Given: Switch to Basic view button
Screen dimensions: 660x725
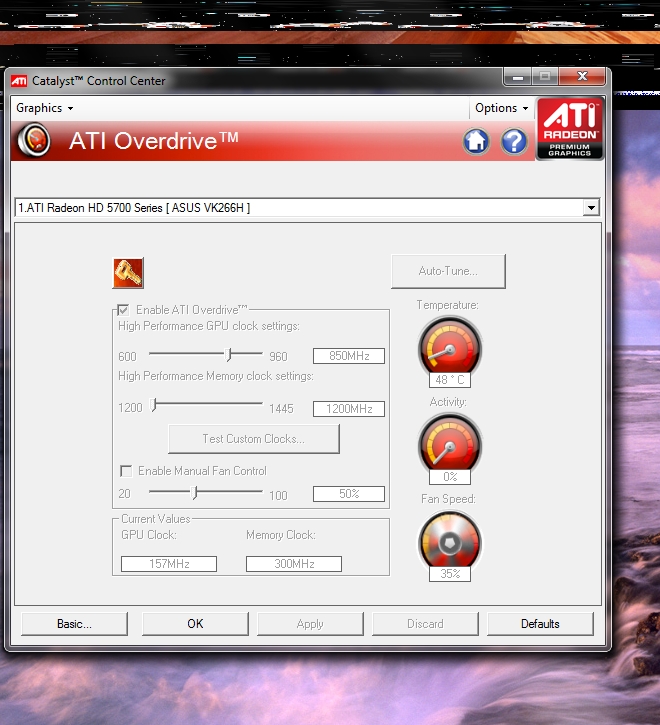Looking at the screenshot, I should (x=74, y=624).
